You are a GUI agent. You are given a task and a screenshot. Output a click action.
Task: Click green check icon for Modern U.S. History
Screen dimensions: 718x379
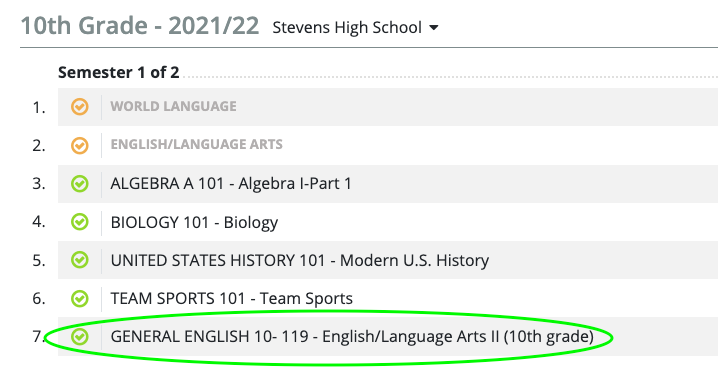(80, 260)
